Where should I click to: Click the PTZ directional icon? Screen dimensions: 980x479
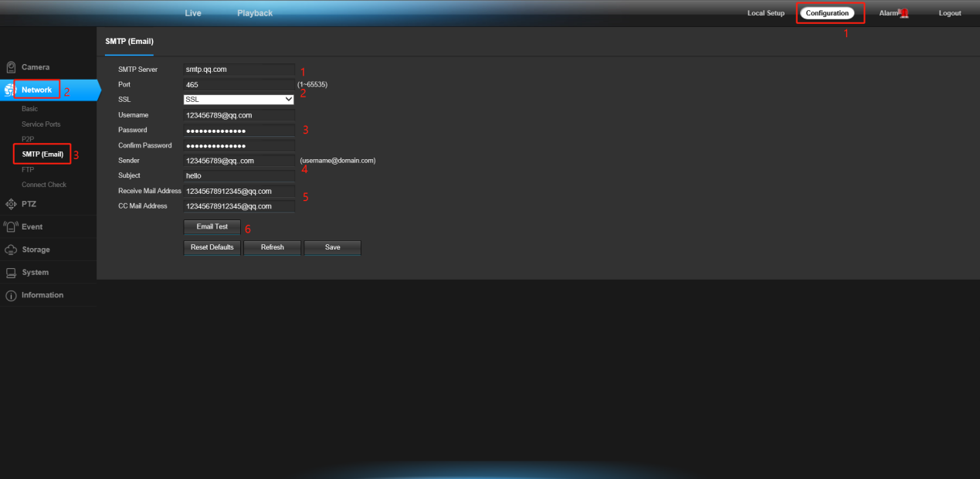pos(11,204)
